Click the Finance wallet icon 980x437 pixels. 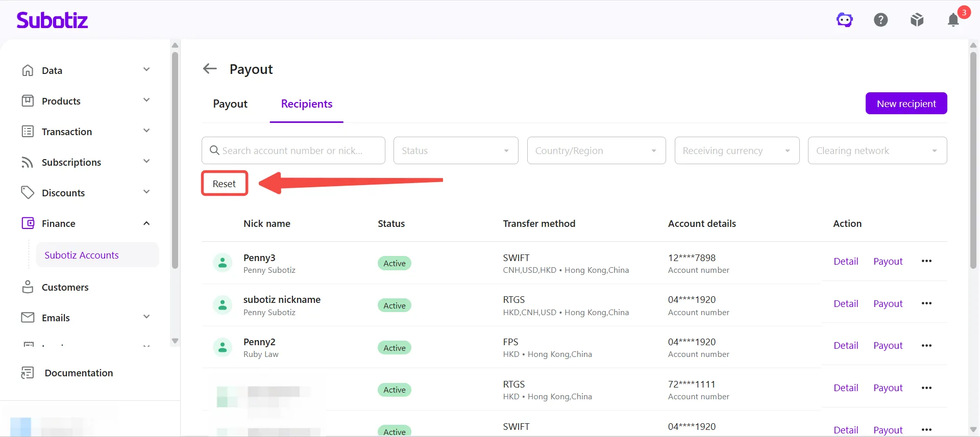28,223
